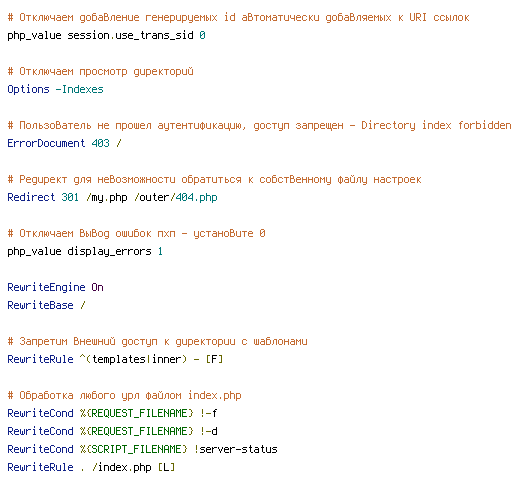Click the %{SCRIPT_FILENAME} variable
The width and height of the screenshot is (520, 484).
coord(134,449)
